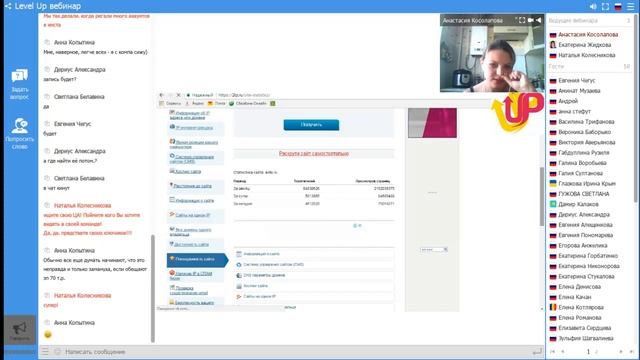The image size is (640, 360).
Task: Expand presenter video with its fullscreen icon
Action: click(522, 20)
